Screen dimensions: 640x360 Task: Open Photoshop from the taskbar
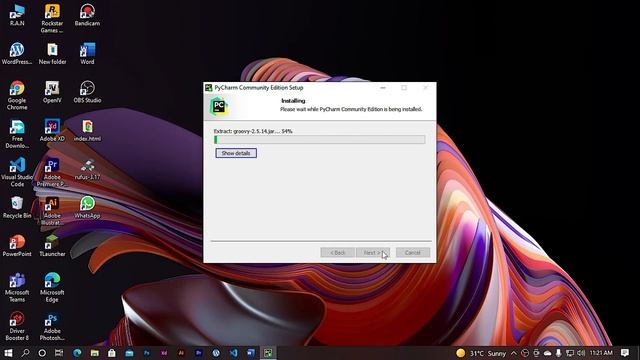(x=147, y=353)
